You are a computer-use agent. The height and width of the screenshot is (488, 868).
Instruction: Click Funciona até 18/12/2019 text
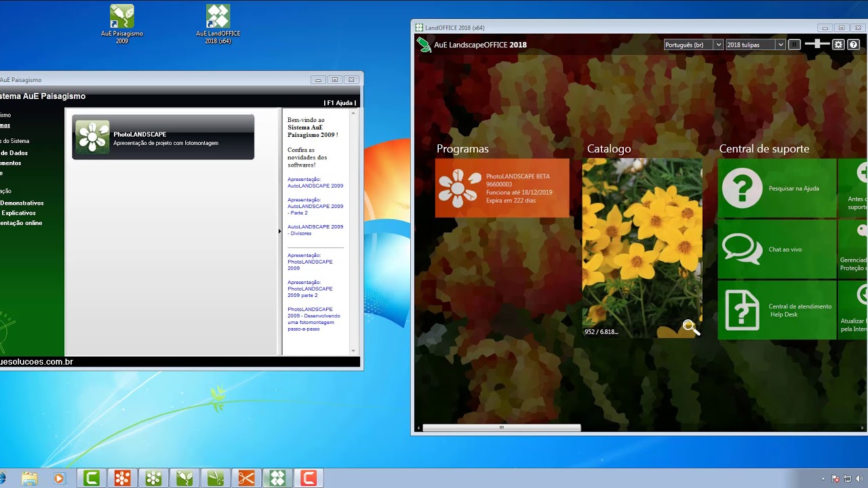tap(519, 192)
